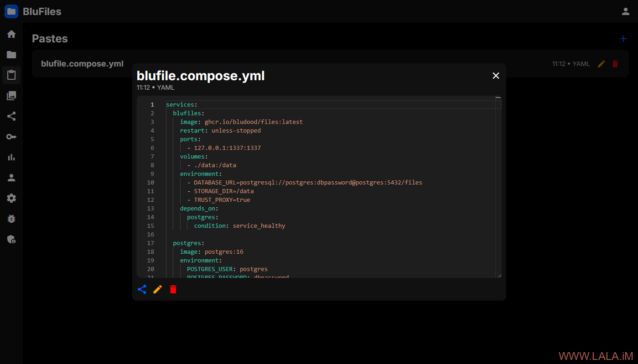Open the Users section in sidebar
The height and width of the screenshot is (364, 638).
11,178
